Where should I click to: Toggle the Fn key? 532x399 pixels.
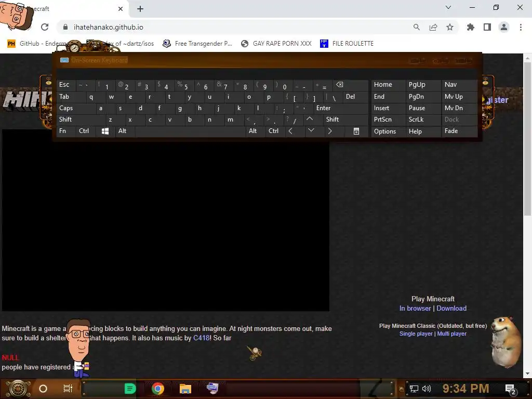tap(66, 131)
